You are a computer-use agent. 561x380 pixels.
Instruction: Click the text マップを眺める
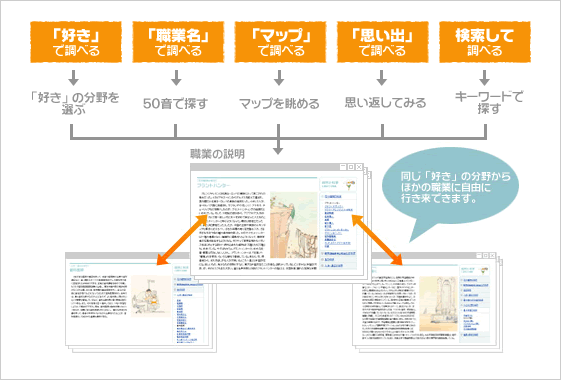coord(279,104)
